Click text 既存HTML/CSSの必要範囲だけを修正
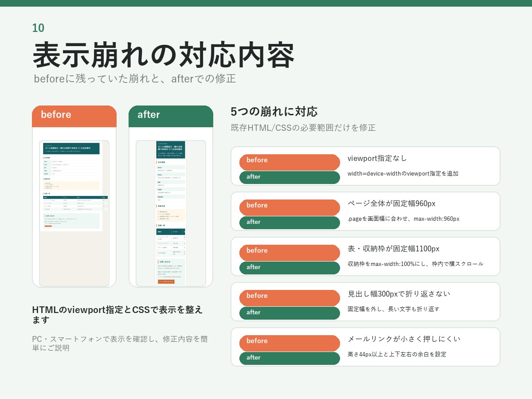This screenshot has width=532, height=399. pyautogui.click(x=303, y=128)
